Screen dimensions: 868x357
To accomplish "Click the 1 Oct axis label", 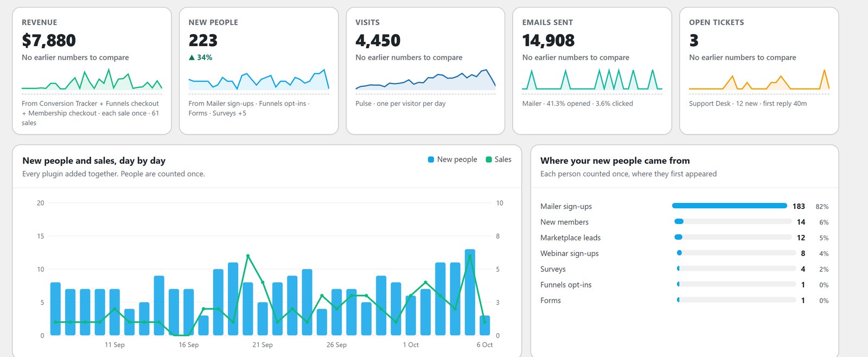I will [x=411, y=345].
